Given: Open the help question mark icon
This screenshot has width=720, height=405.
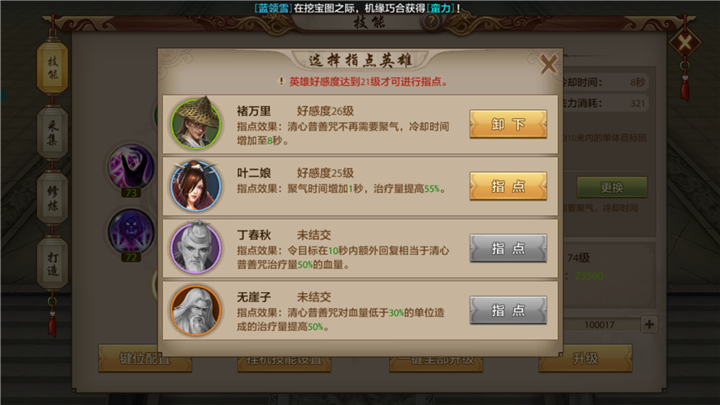Looking at the screenshot, I should point(431,22).
